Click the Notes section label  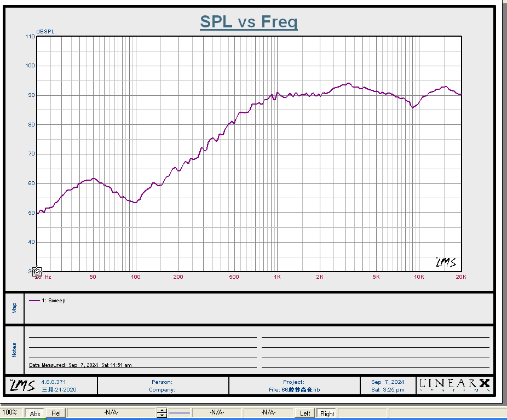14,350
